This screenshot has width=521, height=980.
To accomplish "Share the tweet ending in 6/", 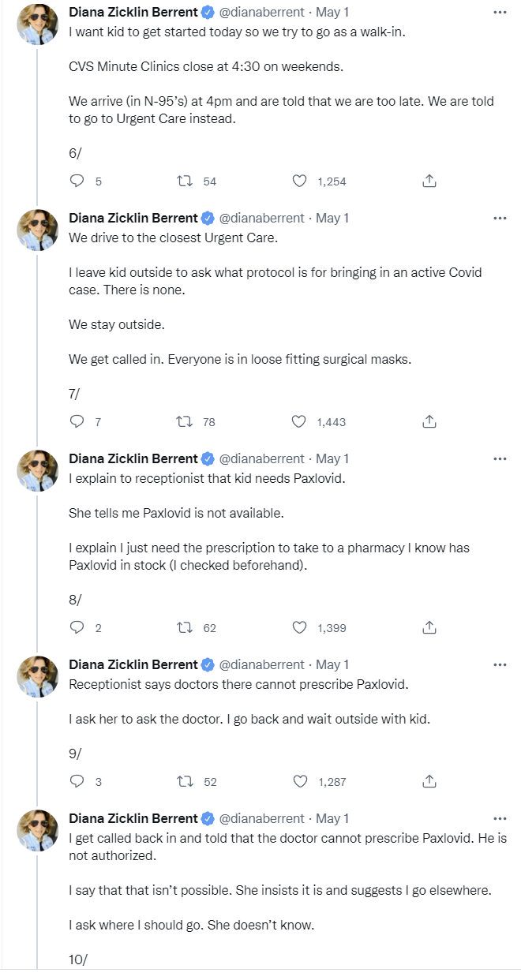I will coord(429,181).
